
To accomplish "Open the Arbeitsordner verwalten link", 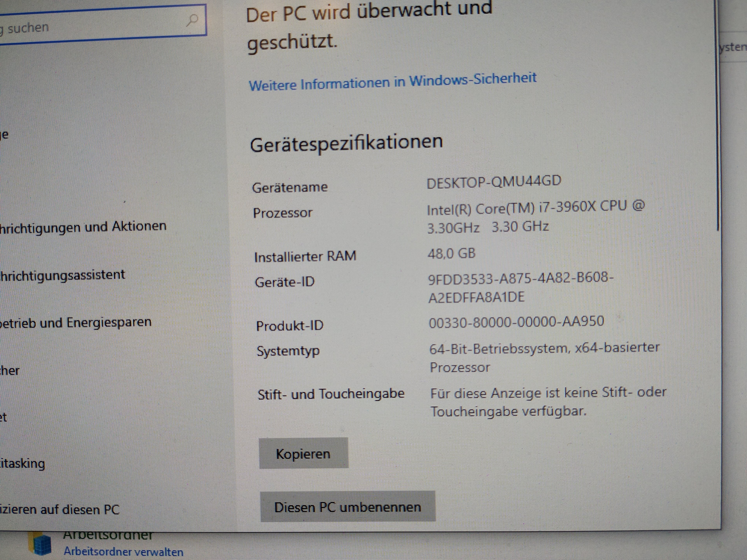I will click(123, 552).
